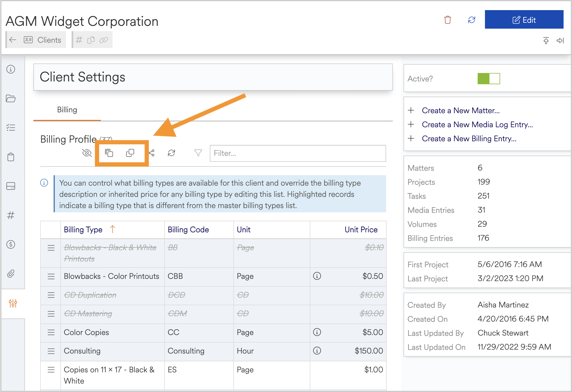Open the clipboard section in the sidebar
Screen dimensions: 572x392
click(11, 157)
